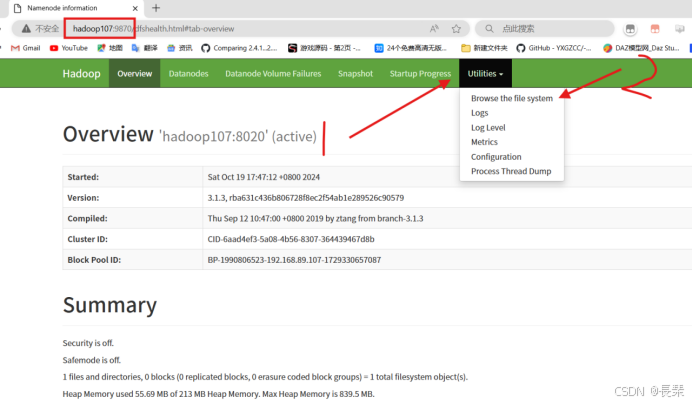Open the YouTube bookmark
This screenshot has height=405, width=692.
(x=69, y=48)
